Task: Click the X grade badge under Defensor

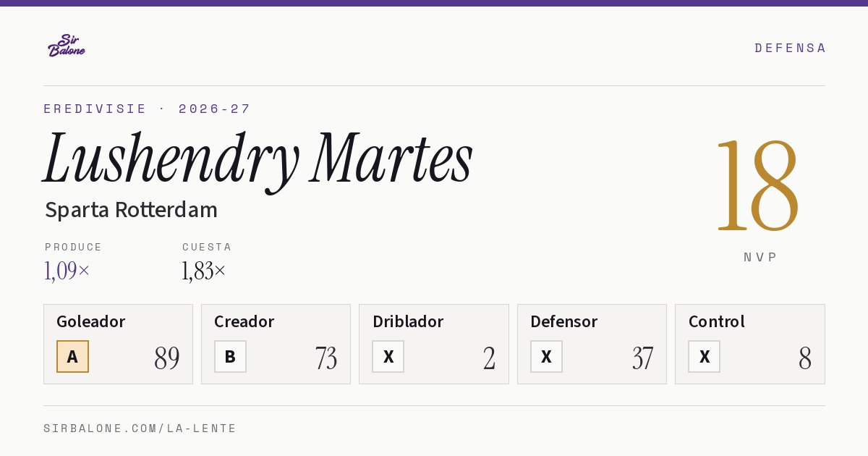Action: tap(546, 356)
